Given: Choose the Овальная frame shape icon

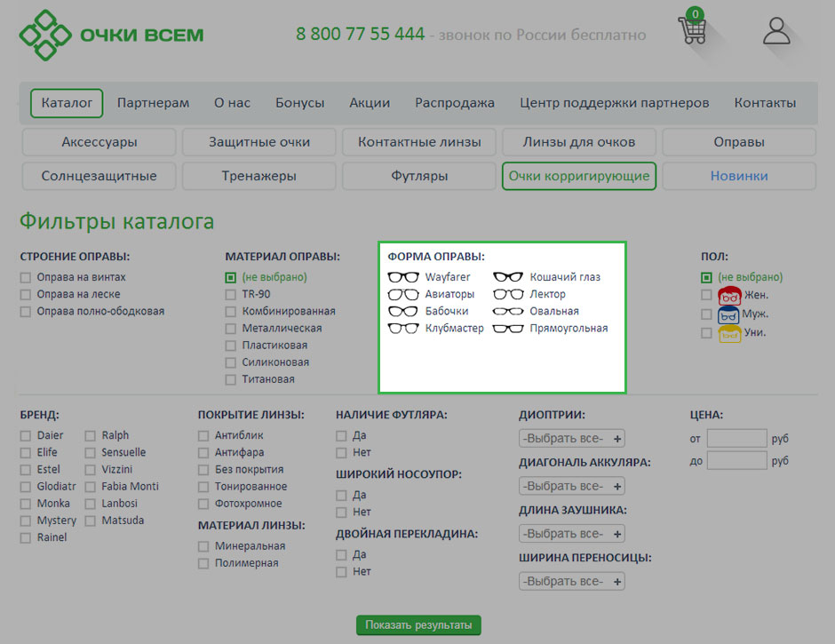Looking at the screenshot, I should pyautogui.click(x=508, y=312).
